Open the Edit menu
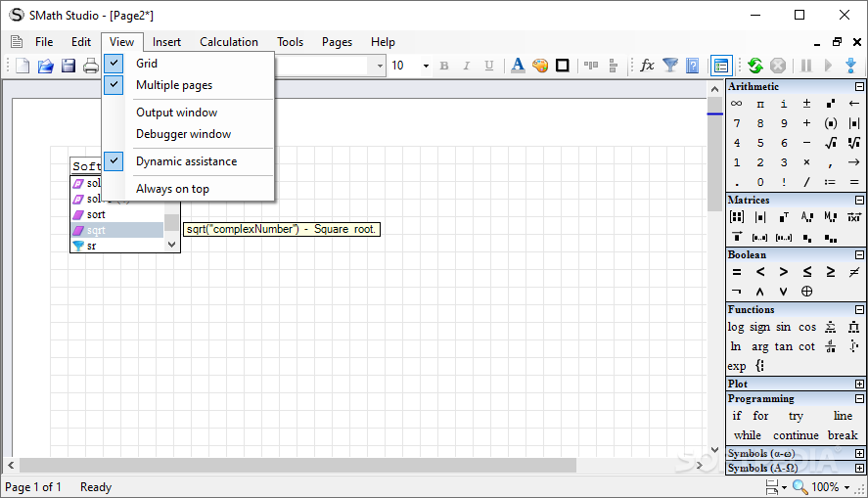The image size is (868, 498). tap(81, 42)
